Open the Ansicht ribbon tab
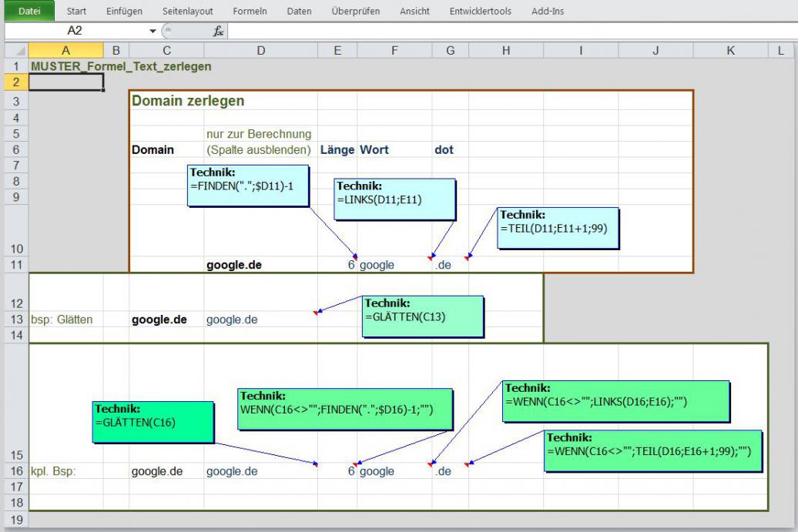Screen dimensions: 798x532 coord(414,12)
